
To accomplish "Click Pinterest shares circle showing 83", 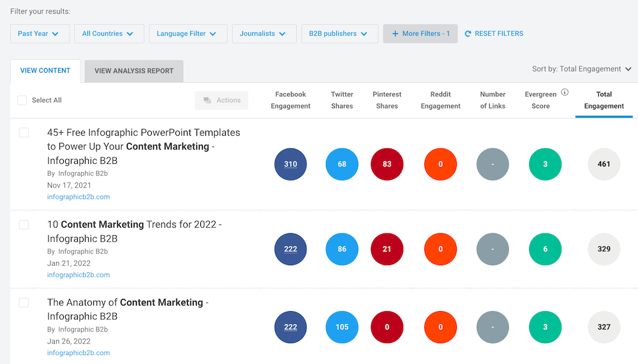I will pos(387,164).
